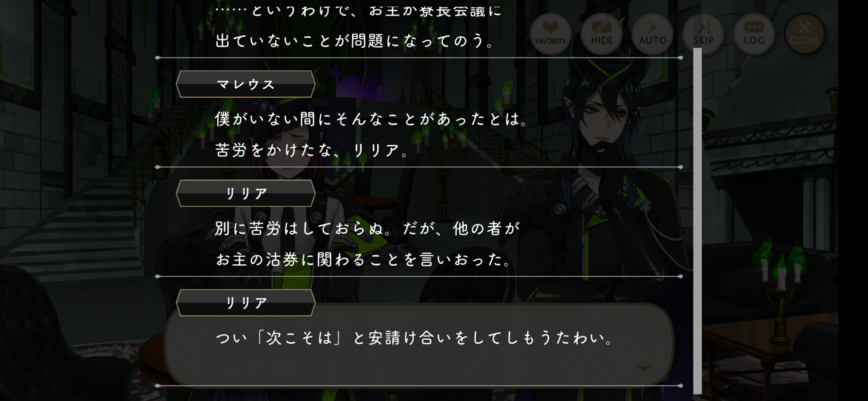Click the green-flame candelabra at right
868x401 pixels.
tap(781, 287)
